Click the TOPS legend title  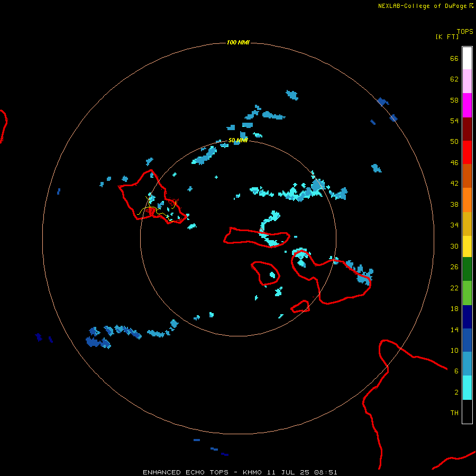point(465,31)
